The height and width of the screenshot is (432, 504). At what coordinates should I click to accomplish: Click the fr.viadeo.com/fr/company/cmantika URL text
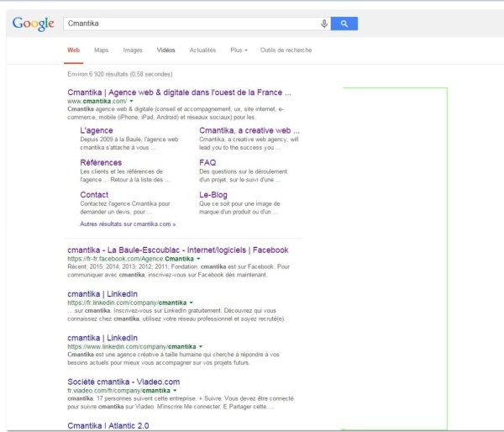[x=118, y=391]
